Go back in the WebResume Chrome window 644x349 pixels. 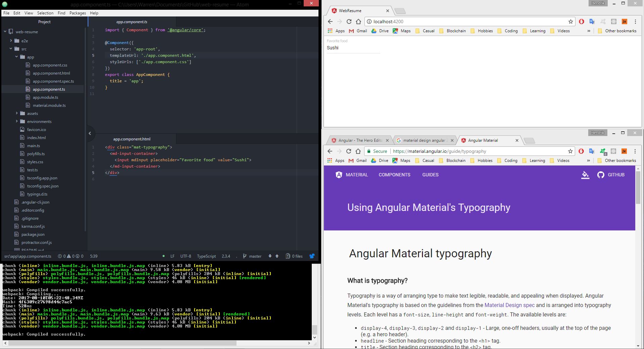[x=330, y=21]
